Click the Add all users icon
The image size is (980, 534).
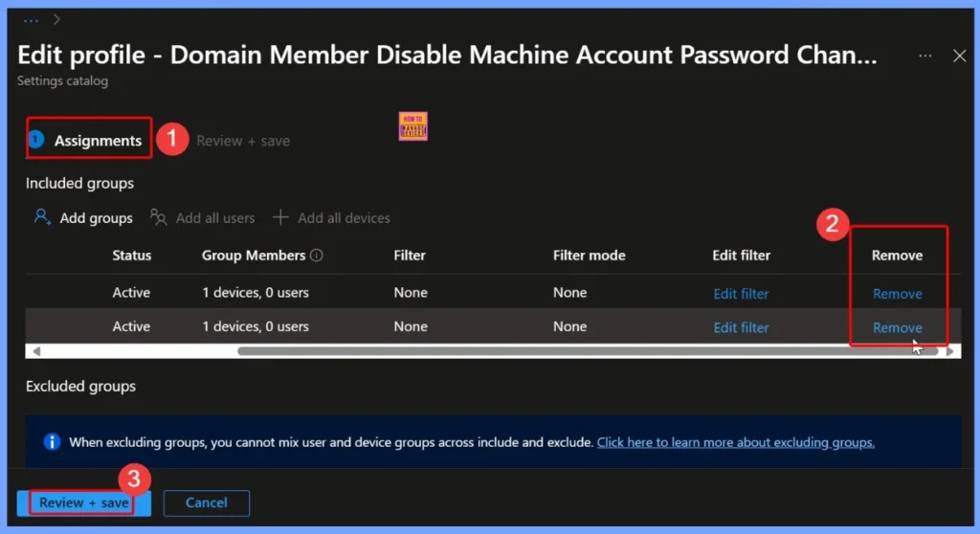pos(158,217)
